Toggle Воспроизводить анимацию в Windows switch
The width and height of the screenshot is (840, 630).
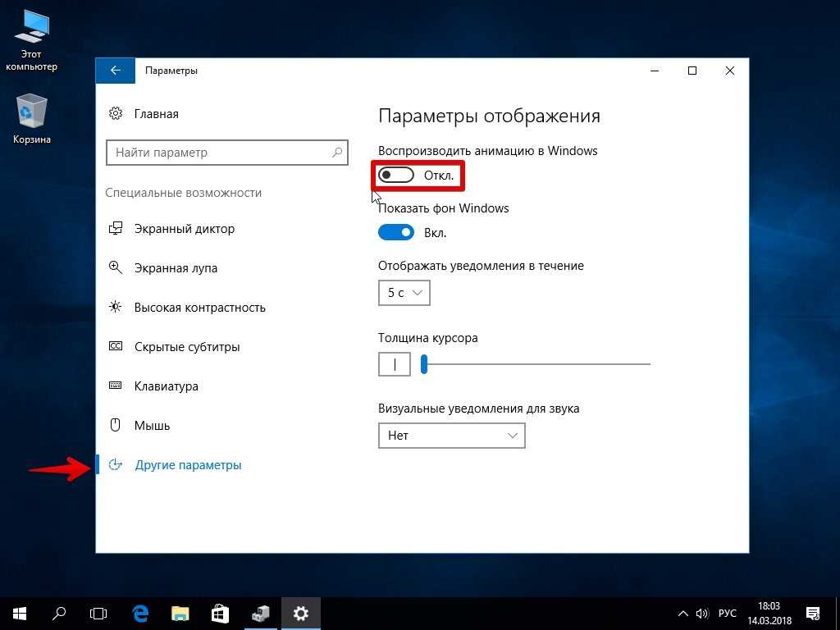click(x=396, y=176)
